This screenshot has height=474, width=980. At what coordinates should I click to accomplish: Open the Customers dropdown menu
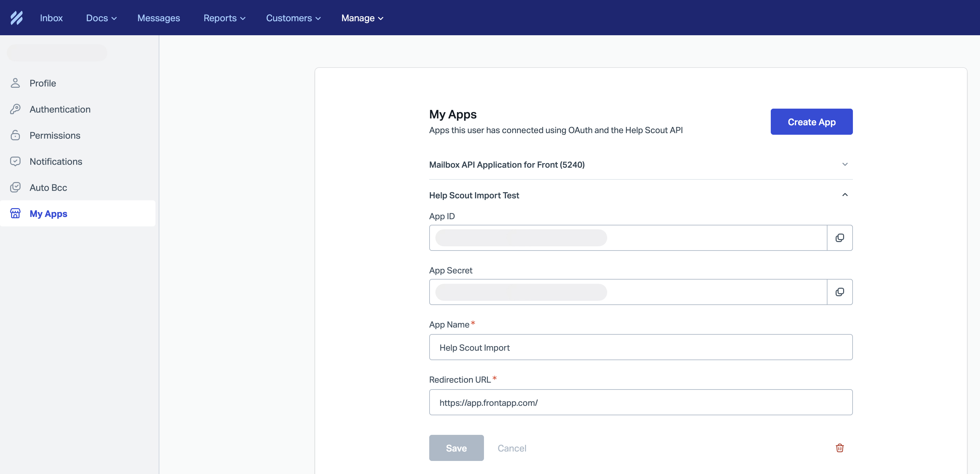pos(293,18)
